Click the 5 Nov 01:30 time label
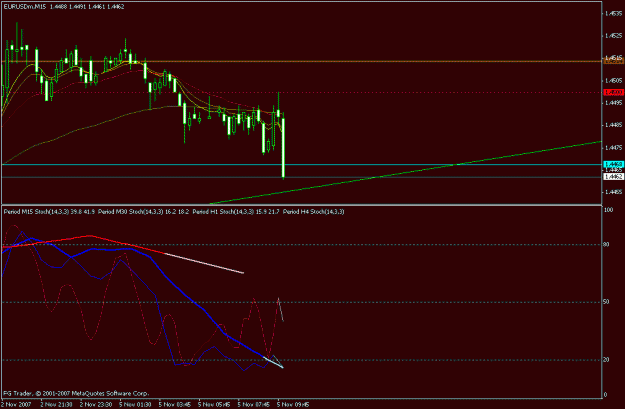 coord(135,404)
